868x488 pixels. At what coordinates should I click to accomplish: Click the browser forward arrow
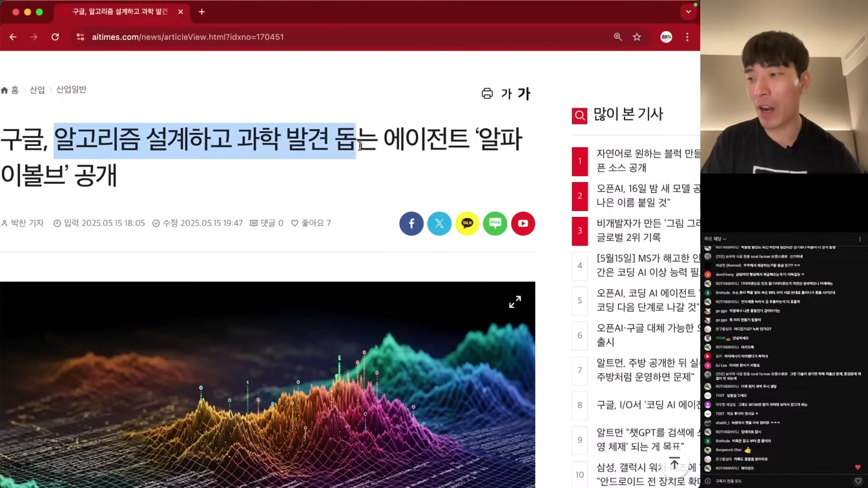(x=34, y=37)
